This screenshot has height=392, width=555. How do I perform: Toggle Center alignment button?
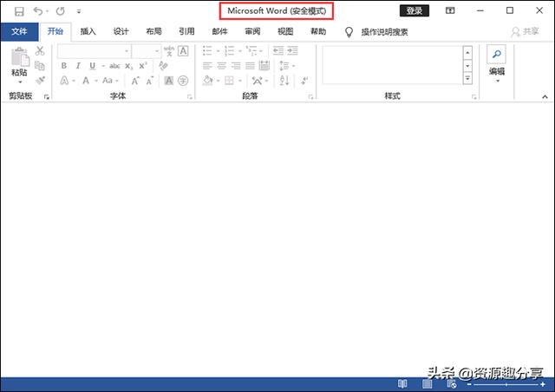click(x=222, y=66)
